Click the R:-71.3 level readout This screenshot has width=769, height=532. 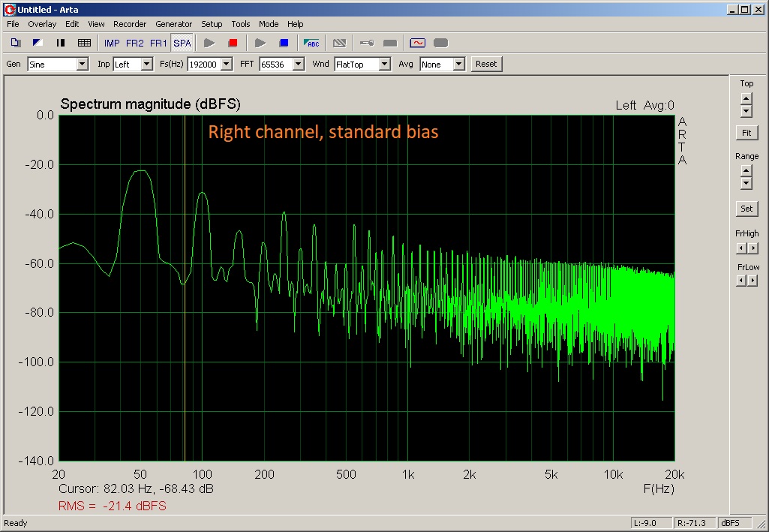click(695, 523)
